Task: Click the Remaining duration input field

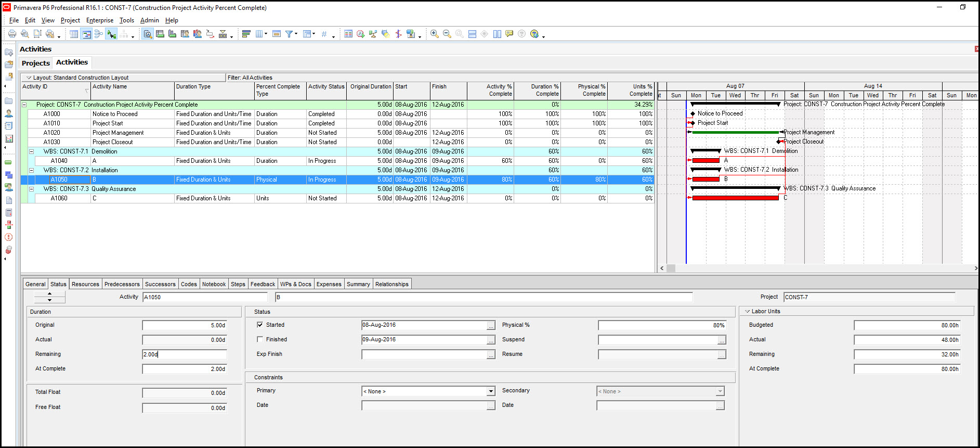Action: [185, 354]
